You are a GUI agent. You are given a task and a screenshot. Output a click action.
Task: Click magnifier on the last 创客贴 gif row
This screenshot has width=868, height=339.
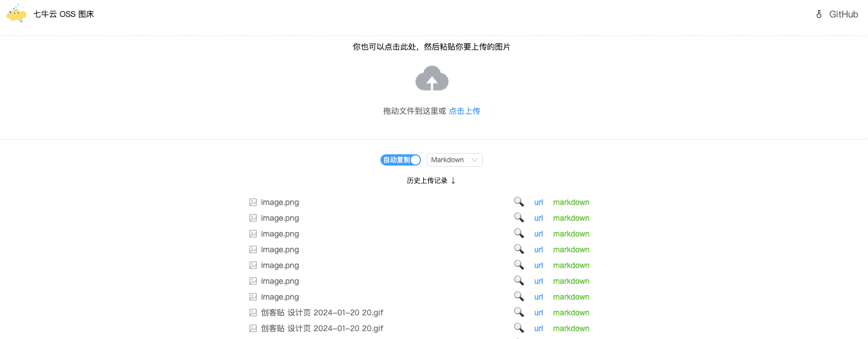click(519, 328)
